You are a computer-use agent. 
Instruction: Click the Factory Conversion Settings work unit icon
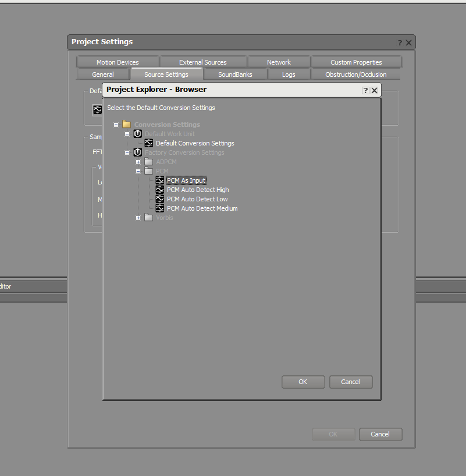coord(137,152)
